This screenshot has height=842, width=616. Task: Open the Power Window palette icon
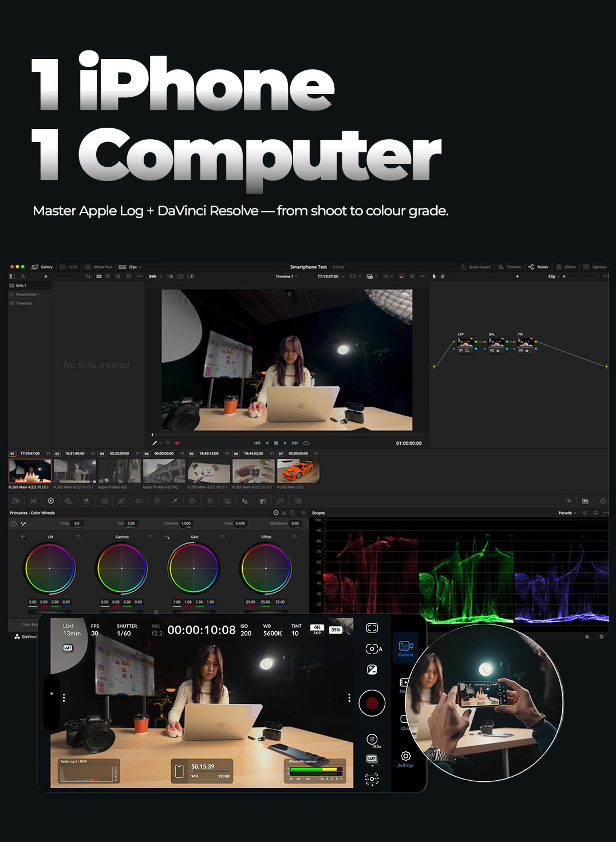pos(192,501)
